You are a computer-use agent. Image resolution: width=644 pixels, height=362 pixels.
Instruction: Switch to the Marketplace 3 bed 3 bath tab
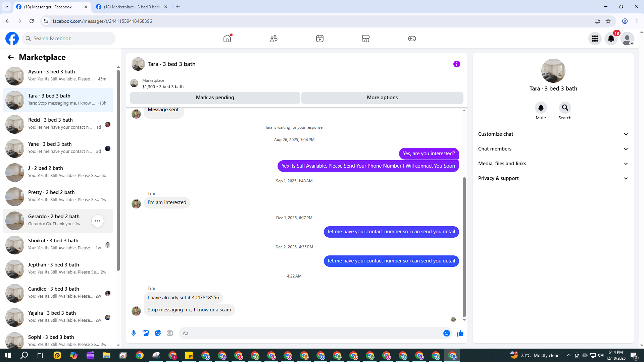coord(132,7)
